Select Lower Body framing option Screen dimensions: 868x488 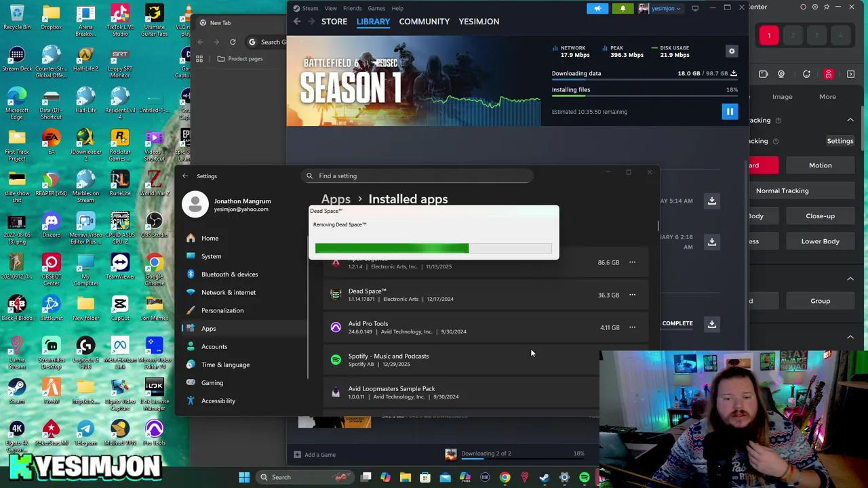tap(820, 241)
